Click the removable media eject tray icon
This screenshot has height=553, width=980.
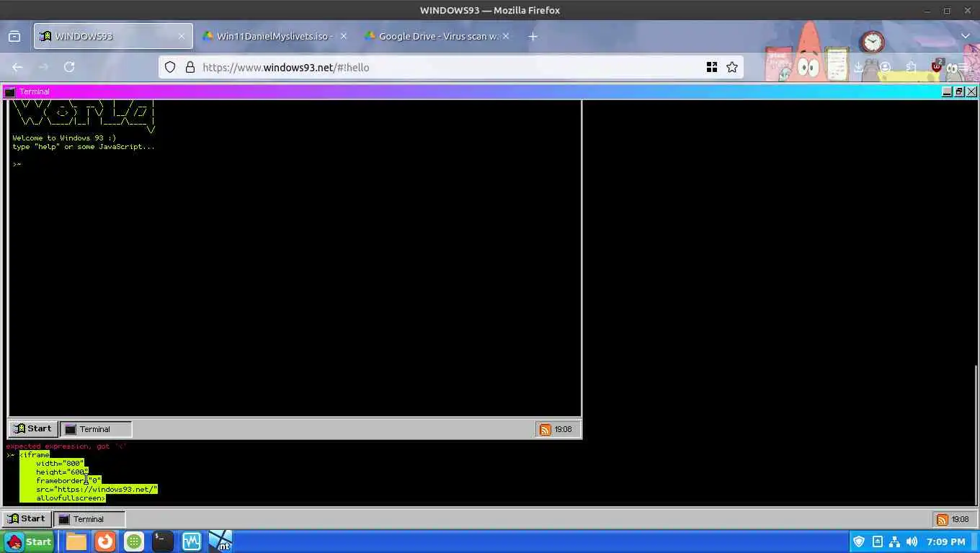pos(877,541)
